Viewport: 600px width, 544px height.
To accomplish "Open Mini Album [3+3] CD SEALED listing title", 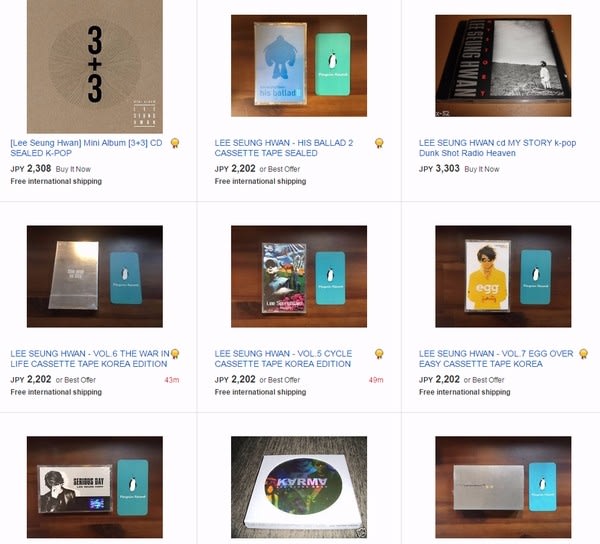I will point(86,148).
